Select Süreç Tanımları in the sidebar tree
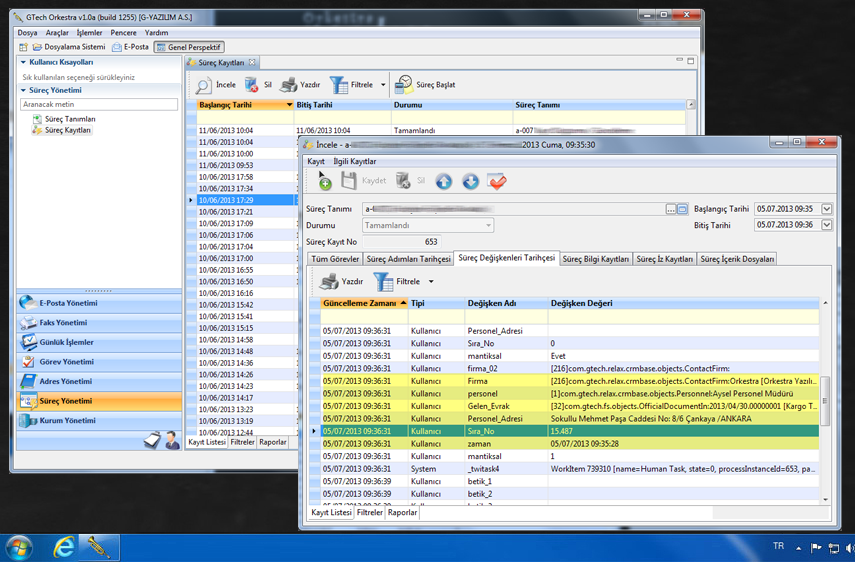Viewport: 855px width, 562px height. click(70, 119)
